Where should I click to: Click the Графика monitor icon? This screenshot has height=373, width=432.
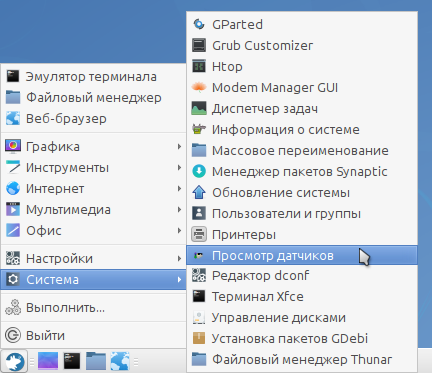(x=13, y=147)
